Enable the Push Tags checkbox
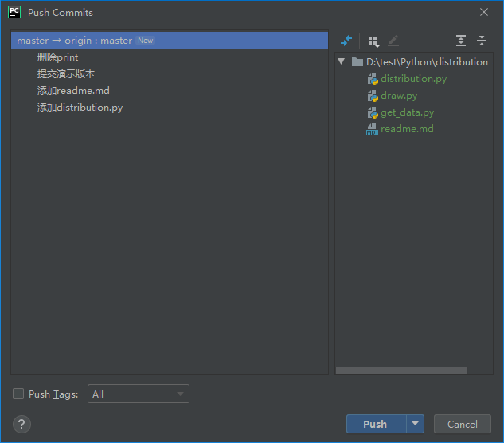This screenshot has width=504, height=443. (18, 394)
